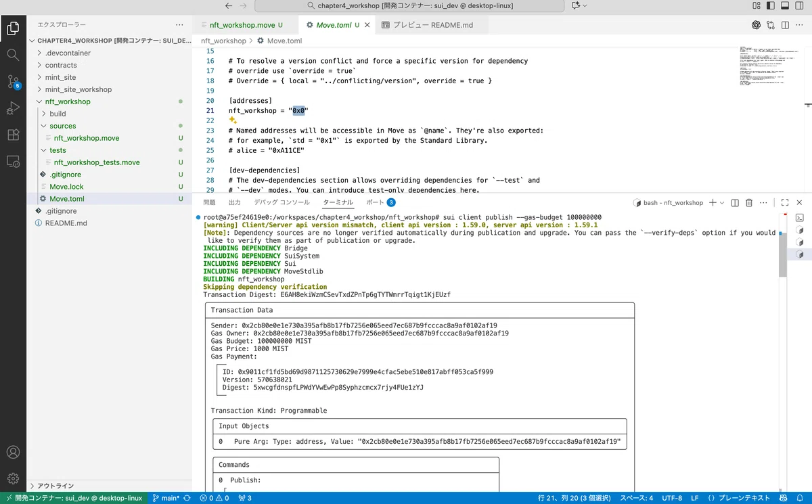Open the 出力 output panel tab
Image resolution: width=812 pixels, height=504 pixels.
click(x=234, y=202)
